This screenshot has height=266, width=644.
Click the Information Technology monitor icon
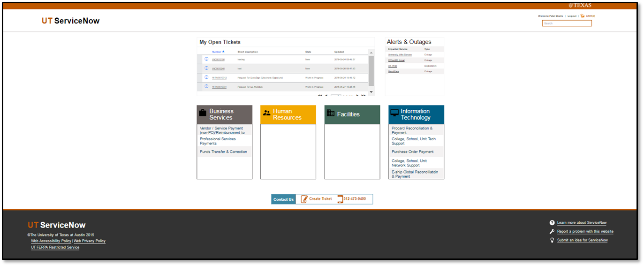pyautogui.click(x=394, y=113)
